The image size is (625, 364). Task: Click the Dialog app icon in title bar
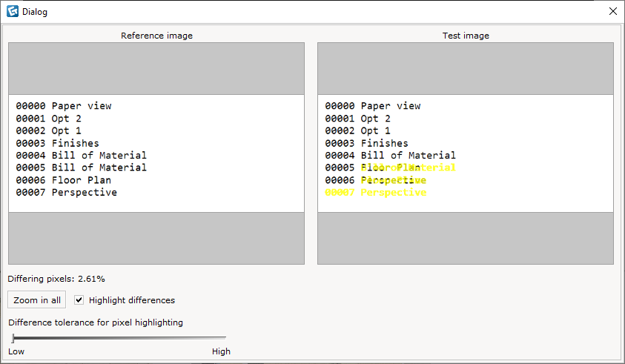(x=13, y=12)
